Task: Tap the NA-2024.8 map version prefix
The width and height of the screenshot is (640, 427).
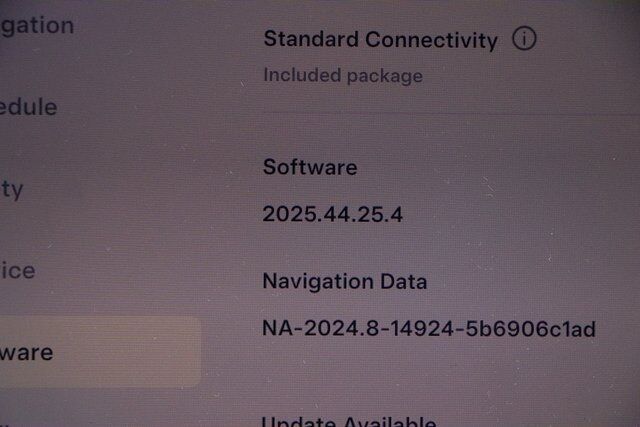Action: pyautogui.click(x=321, y=328)
